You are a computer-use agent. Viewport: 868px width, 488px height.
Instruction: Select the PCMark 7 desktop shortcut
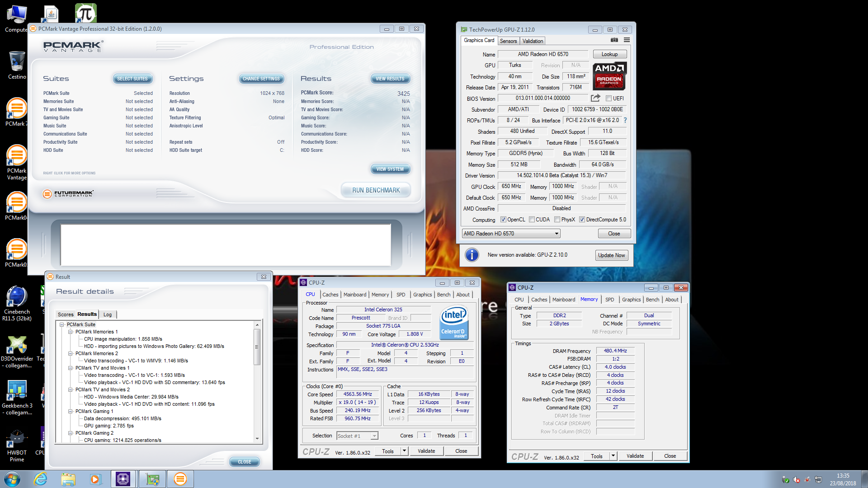point(16,112)
